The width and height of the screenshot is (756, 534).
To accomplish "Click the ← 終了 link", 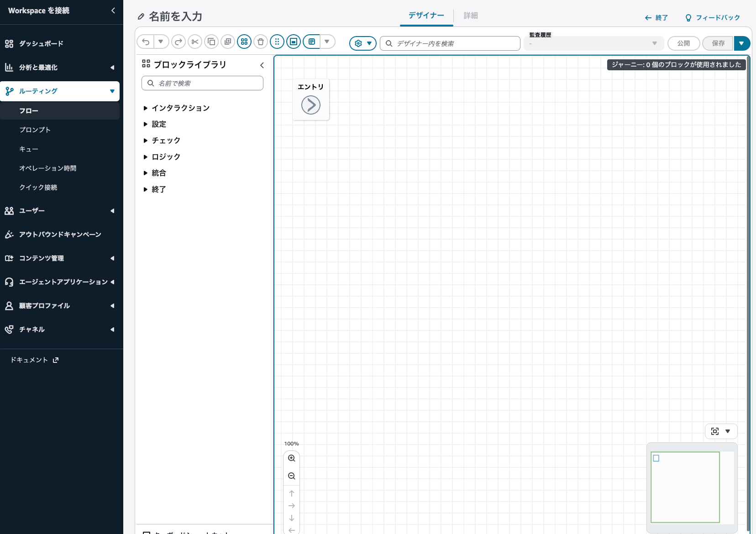I will 656,18.
